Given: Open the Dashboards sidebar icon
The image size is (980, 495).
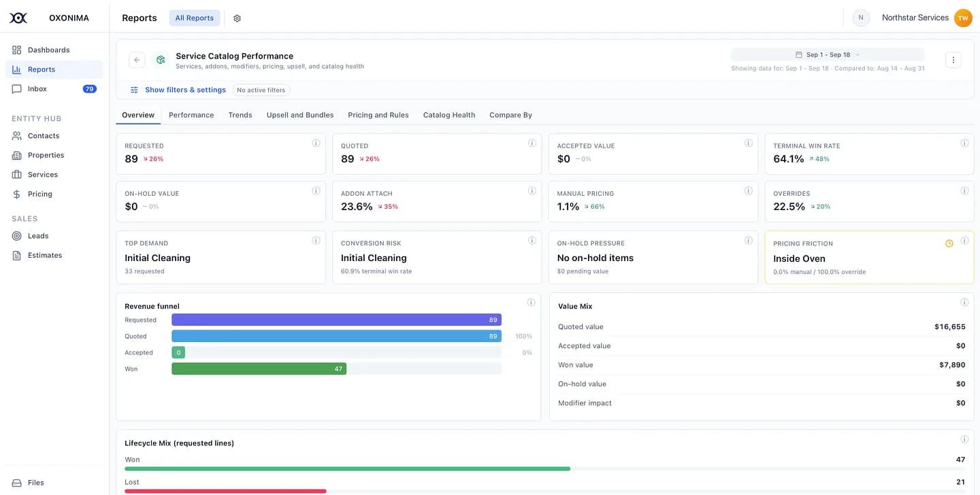Looking at the screenshot, I should pos(16,50).
